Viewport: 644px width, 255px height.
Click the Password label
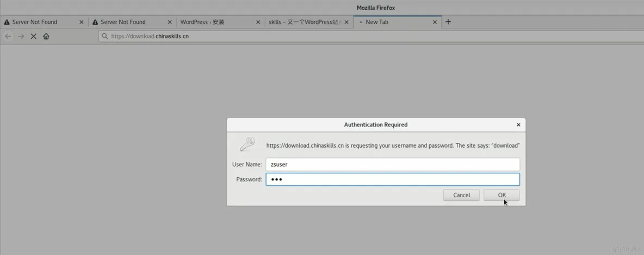[x=249, y=179]
